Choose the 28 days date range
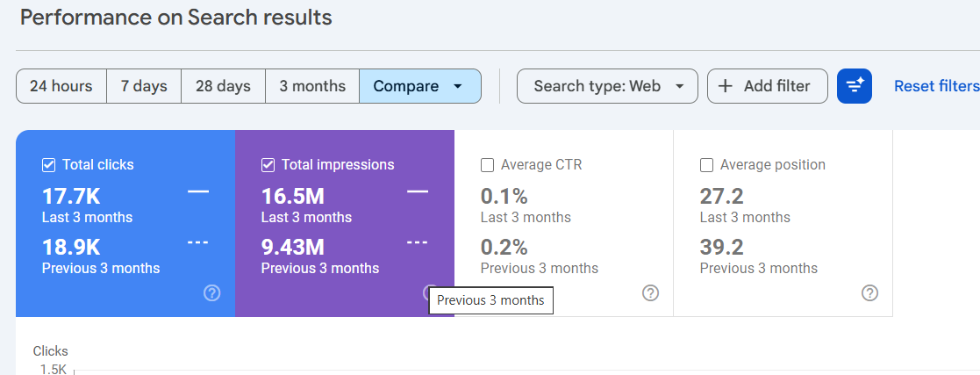Image resolution: width=980 pixels, height=375 pixels. [x=223, y=86]
